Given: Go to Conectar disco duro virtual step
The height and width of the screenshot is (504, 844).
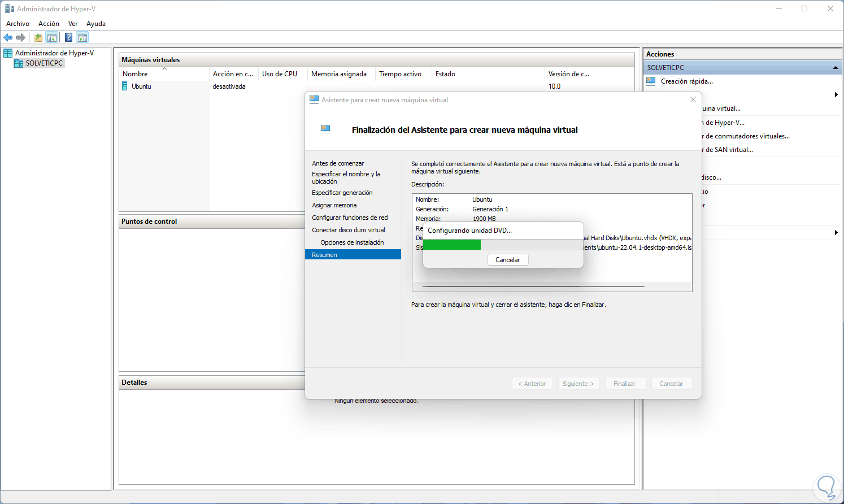Looking at the screenshot, I should pyautogui.click(x=349, y=230).
